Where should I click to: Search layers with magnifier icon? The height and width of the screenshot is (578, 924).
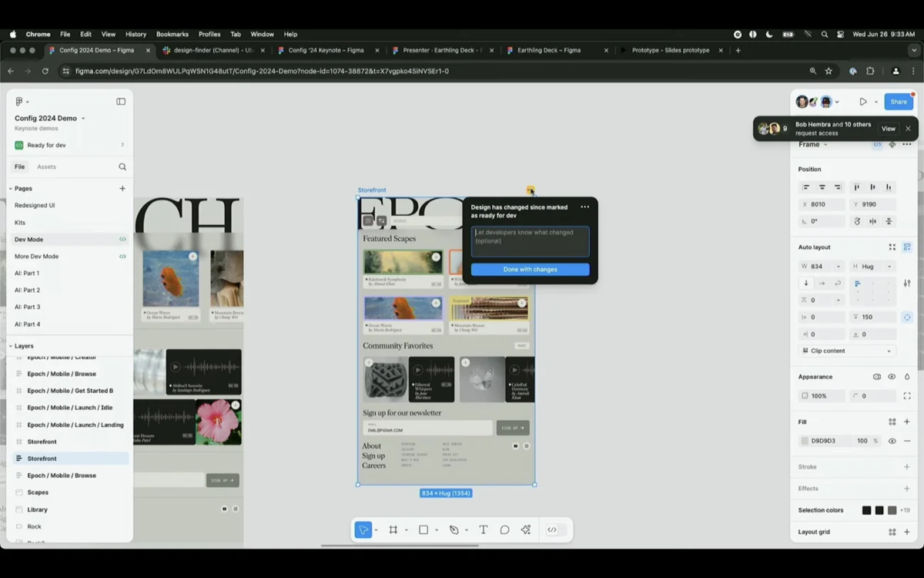click(122, 166)
